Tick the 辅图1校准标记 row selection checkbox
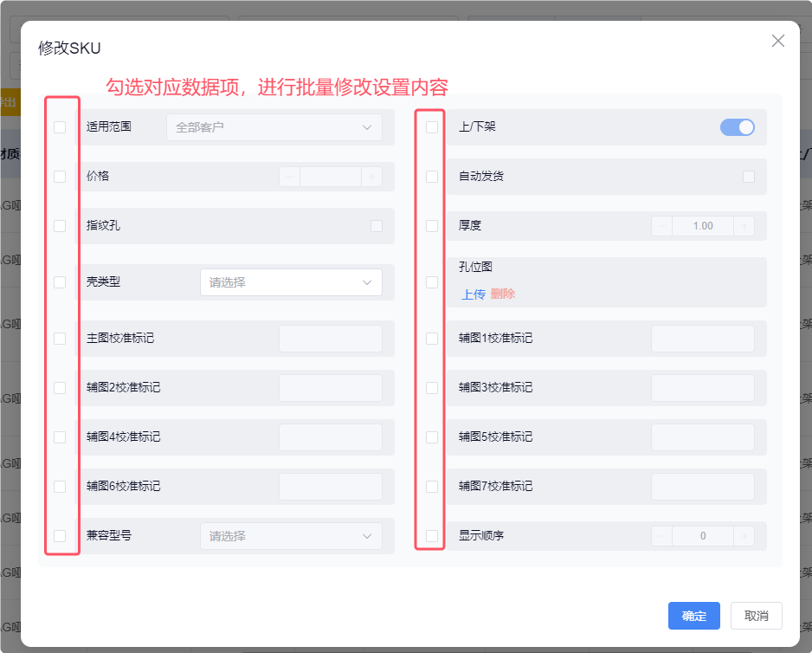This screenshot has height=653, width=812. pos(432,339)
